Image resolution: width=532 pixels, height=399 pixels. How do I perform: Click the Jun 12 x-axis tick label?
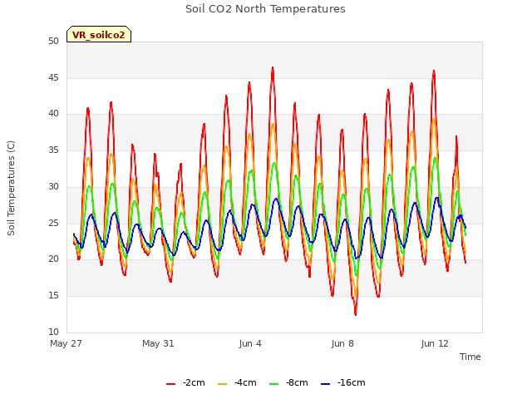tap(435, 343)
